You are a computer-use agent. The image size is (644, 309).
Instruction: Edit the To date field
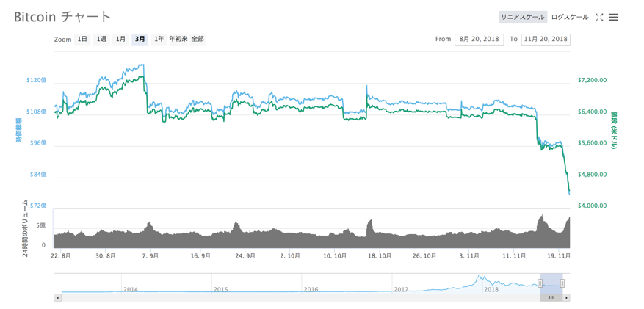click(546, 40)
